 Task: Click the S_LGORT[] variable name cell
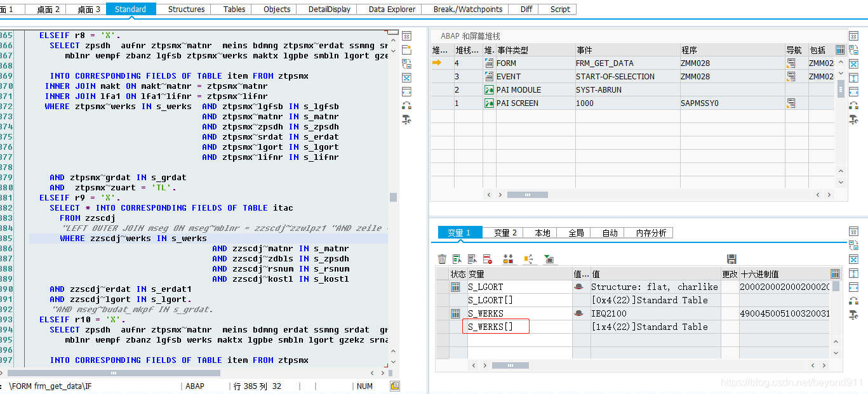pyautogui.click(x=519, y=300)
